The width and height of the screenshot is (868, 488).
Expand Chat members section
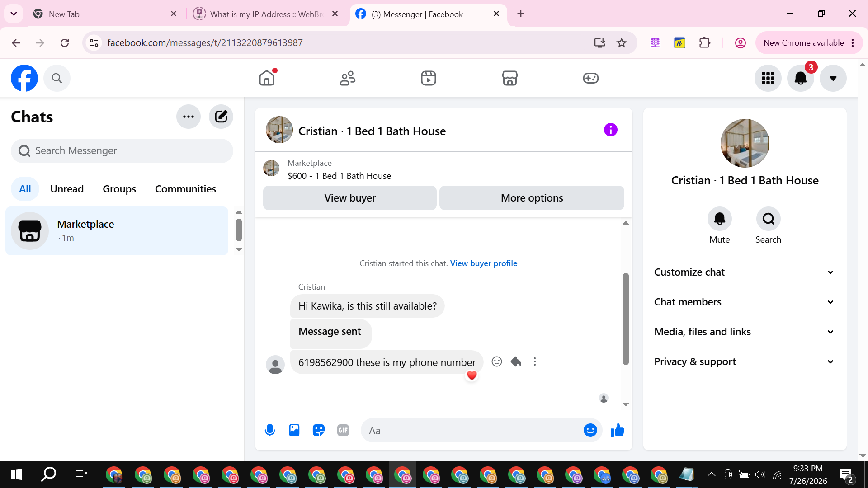point(745,302)
